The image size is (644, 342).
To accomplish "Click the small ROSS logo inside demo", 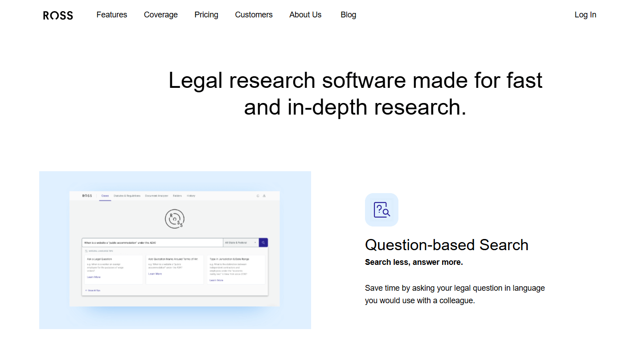I will 87,196.
